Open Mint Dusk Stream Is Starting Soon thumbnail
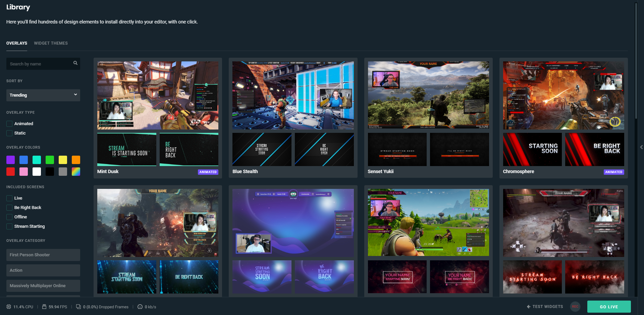The width and height of the screenshot is (644, 315). point(127,150)
